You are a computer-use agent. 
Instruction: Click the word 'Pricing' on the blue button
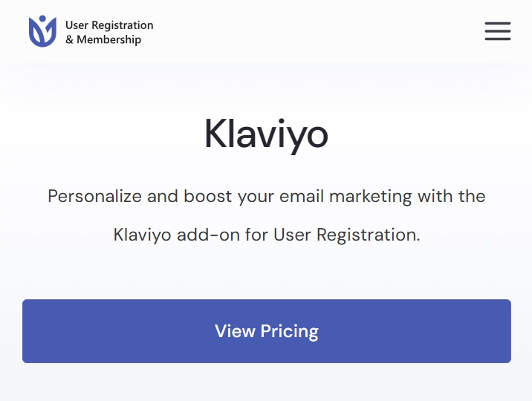(x=290, y=331)
